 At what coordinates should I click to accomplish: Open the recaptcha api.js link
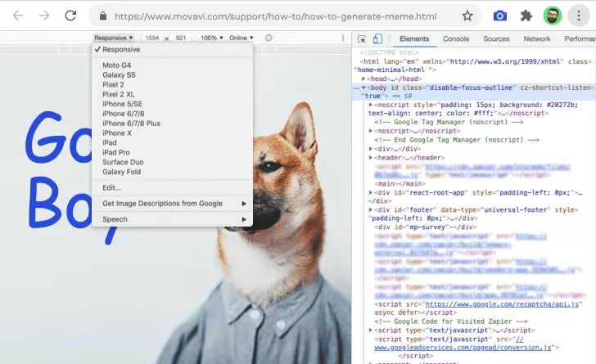coord(502,304)
